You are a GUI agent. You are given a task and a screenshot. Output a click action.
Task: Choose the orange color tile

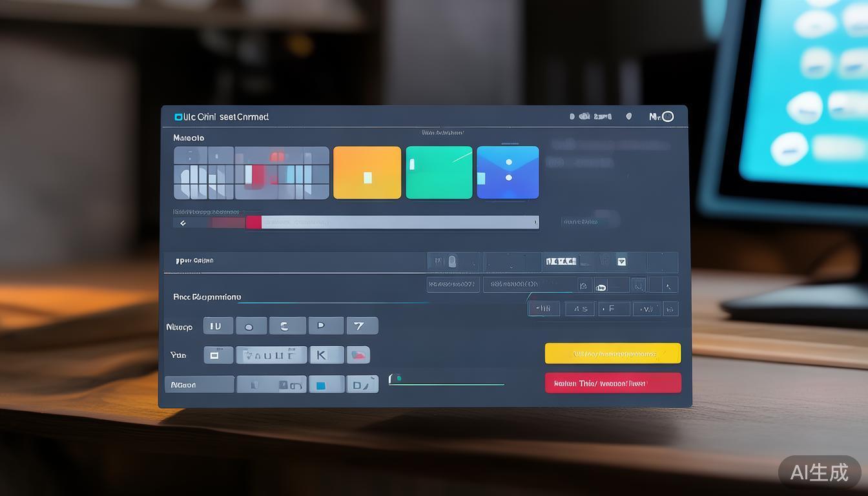(367, 172)
